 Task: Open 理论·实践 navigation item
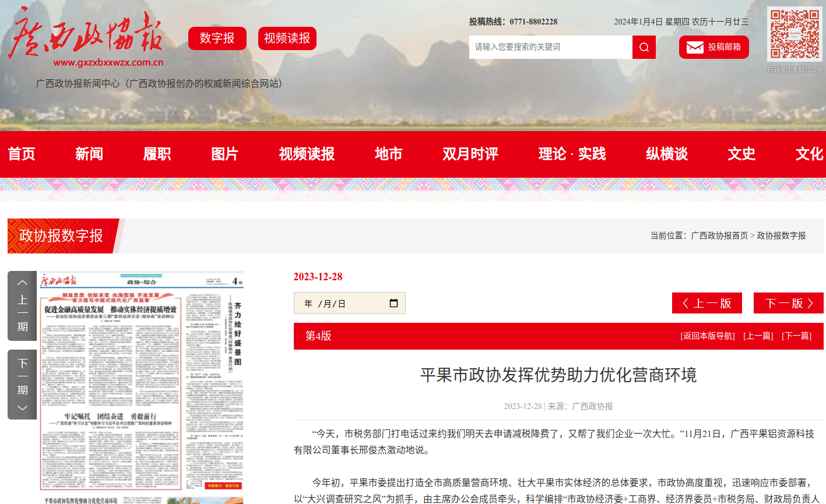(571, 154)
